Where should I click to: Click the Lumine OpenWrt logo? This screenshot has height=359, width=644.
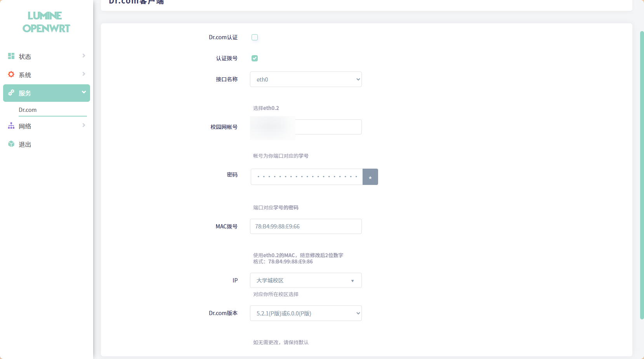(x=46, y=22)
